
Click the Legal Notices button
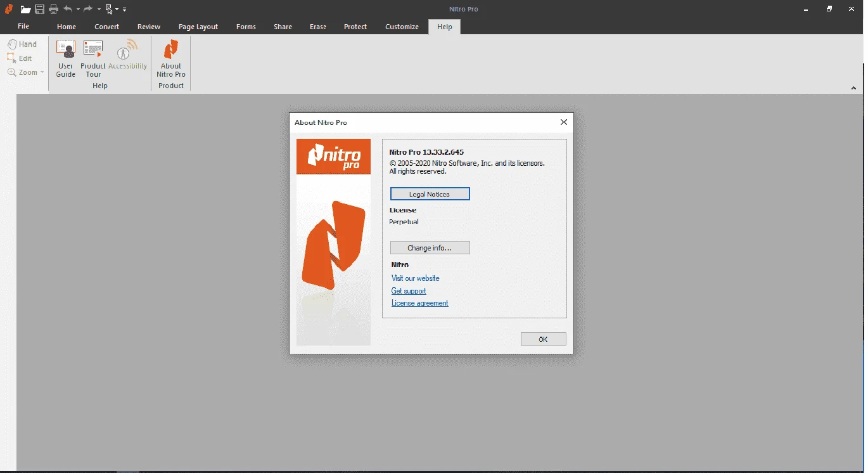(x=430, y=194)
